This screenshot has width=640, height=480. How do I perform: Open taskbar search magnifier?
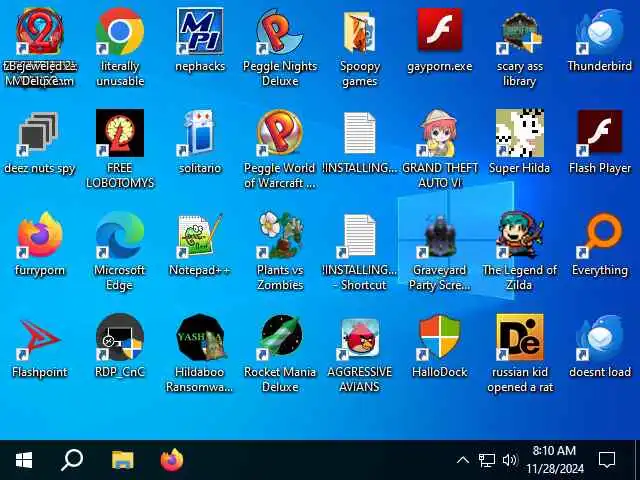click(72, 460)
